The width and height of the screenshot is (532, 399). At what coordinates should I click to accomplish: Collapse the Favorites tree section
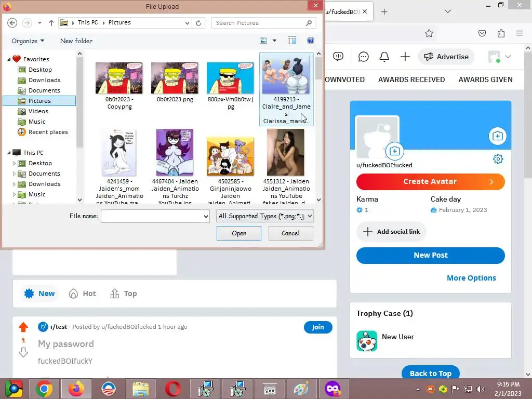point(9,59)
